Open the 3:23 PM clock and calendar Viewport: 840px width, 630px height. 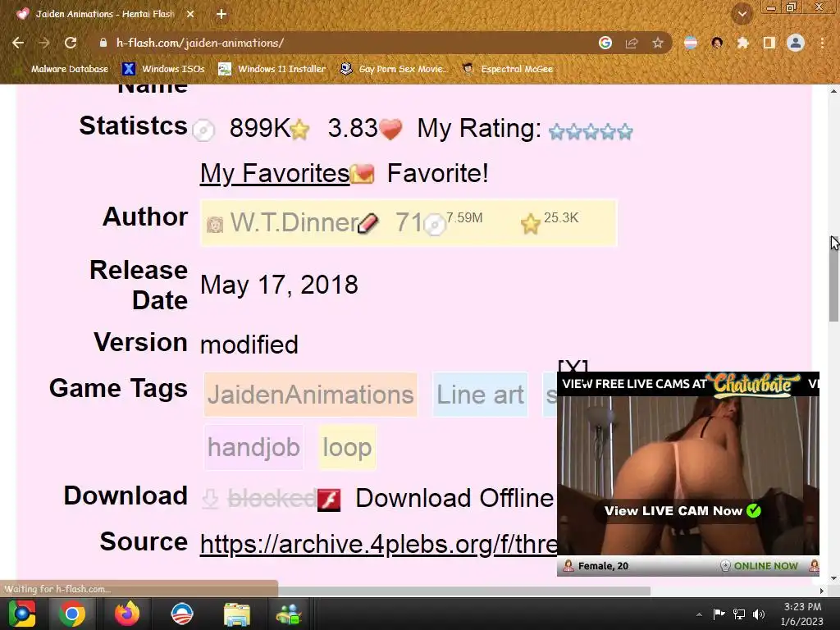(x=802, y=614)
